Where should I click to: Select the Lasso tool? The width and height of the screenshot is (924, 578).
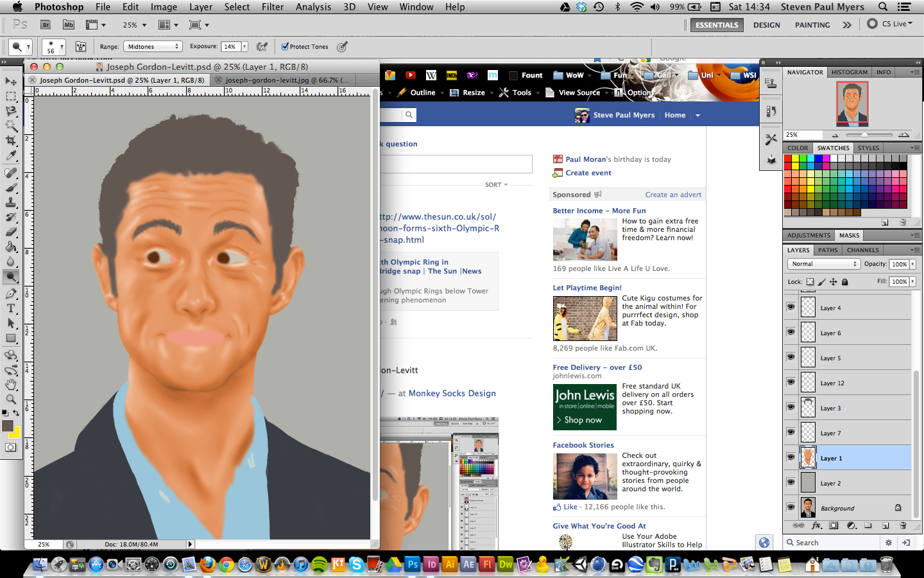pos(11,111)
